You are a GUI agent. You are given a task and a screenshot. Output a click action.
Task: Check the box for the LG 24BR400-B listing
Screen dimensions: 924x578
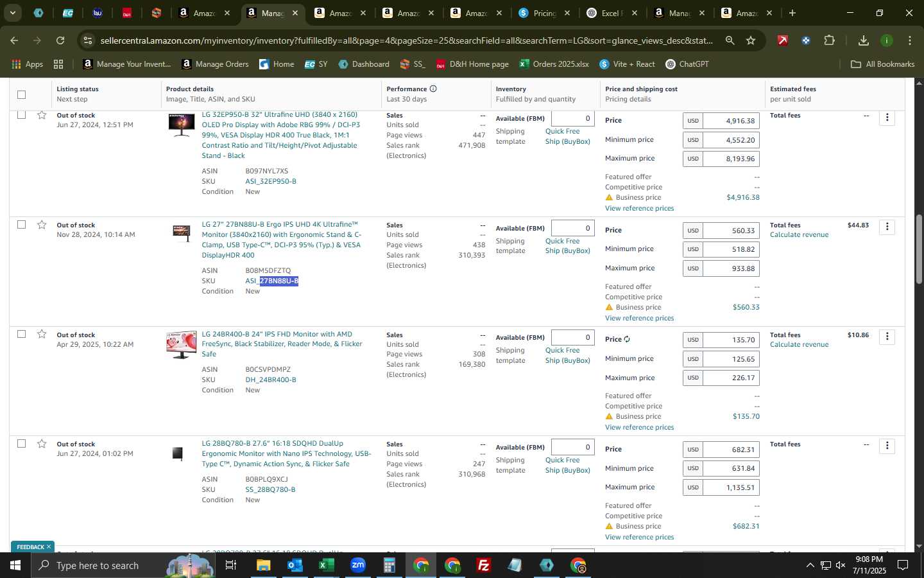[x=21, y=334]
